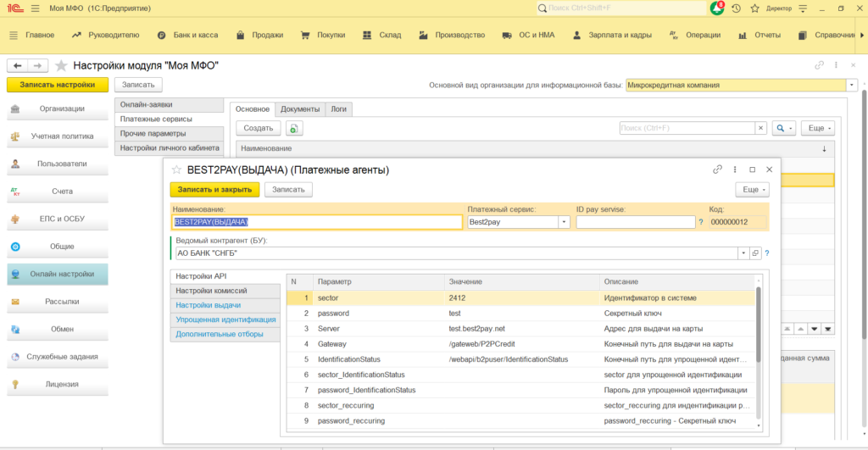
Task: Open three-dot menu in BEST2PAY dialog header
Action: (735, 169)
